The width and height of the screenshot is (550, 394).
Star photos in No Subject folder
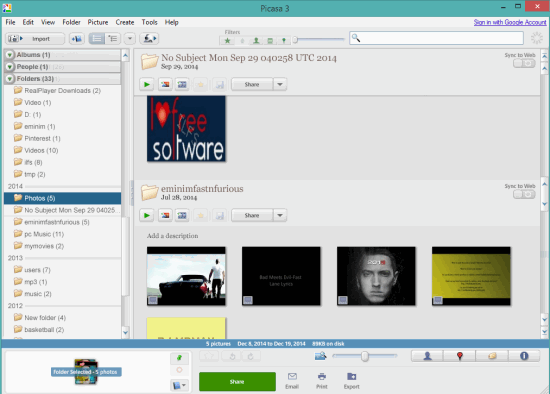point(200,84)
